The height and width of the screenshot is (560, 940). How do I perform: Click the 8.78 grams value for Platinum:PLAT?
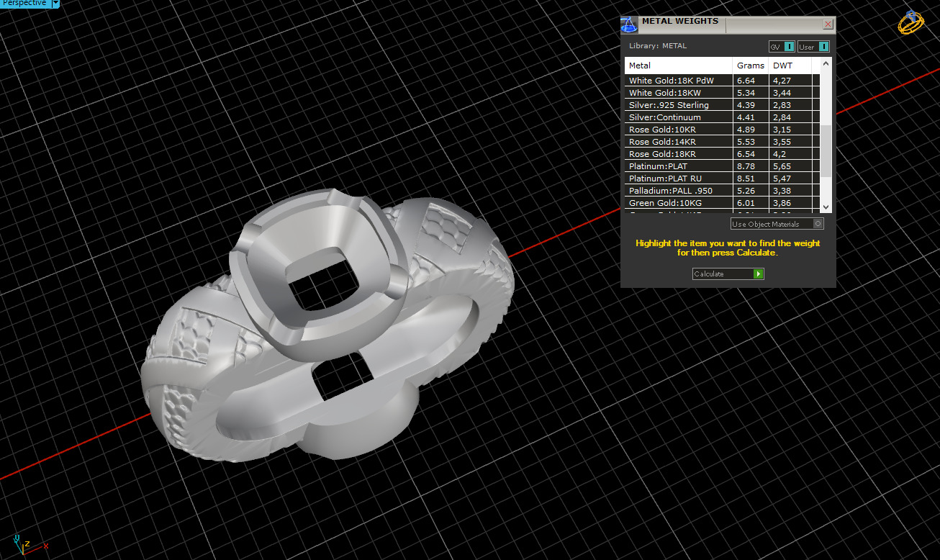coord(746,166)
